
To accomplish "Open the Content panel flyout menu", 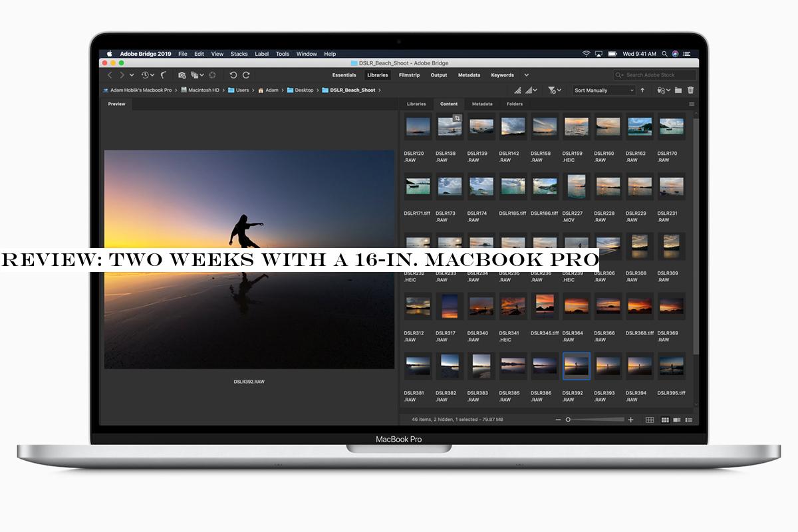I will click(x=692, y=104).
